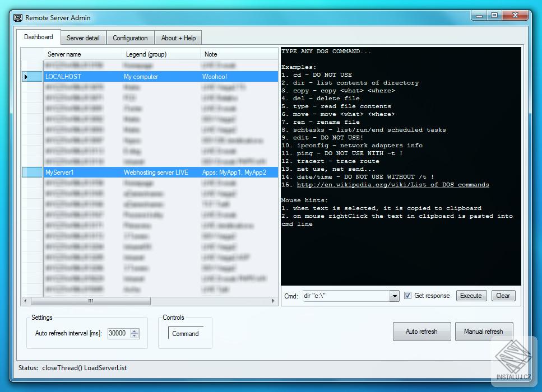
Task: Clear the console with Clear button
Action: (503, 296)
